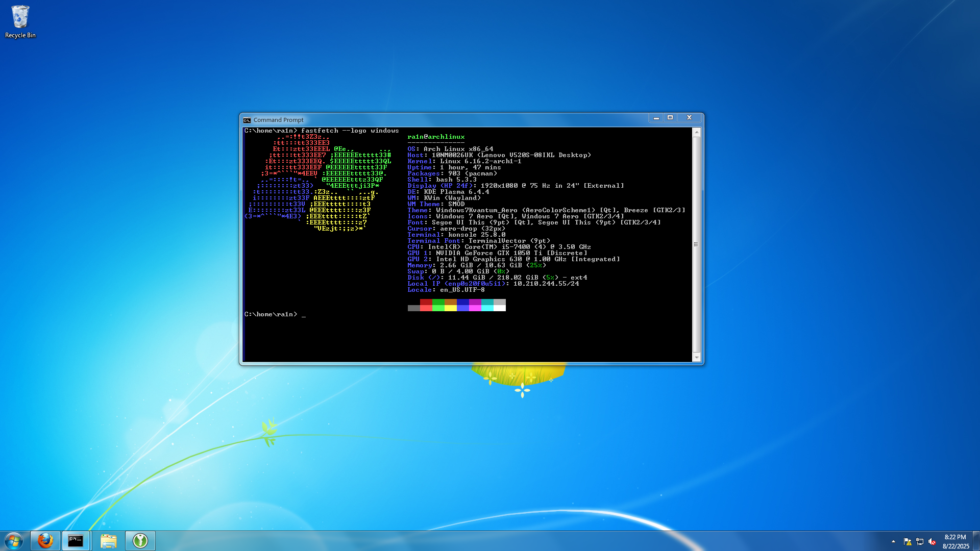
Task: Open the Command Prompt title bar system icon
Action: pyautogui.click(x=247, y=120)
